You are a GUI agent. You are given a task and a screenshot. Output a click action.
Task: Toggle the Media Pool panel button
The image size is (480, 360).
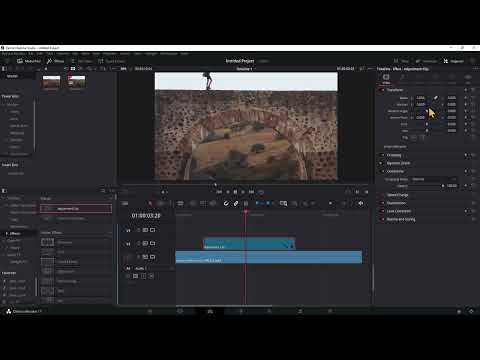(x=29, y=61)
